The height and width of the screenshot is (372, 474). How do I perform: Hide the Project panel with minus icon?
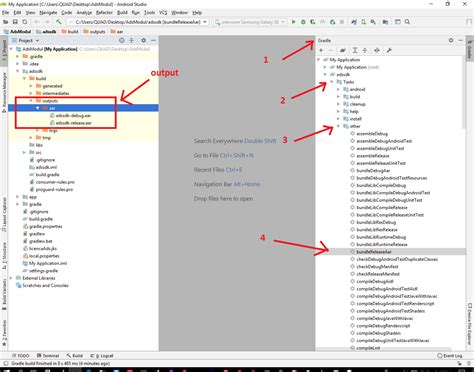click(x=153, y=40)
